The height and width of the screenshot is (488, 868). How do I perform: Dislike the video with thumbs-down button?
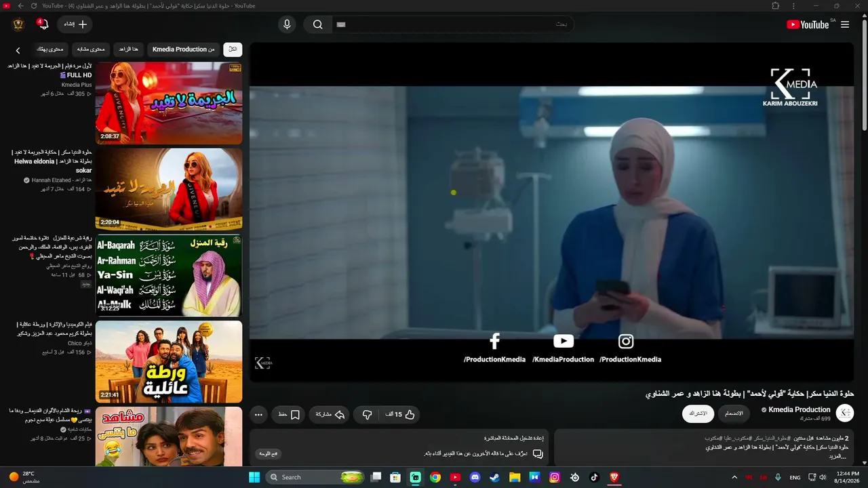coord(367,415)
